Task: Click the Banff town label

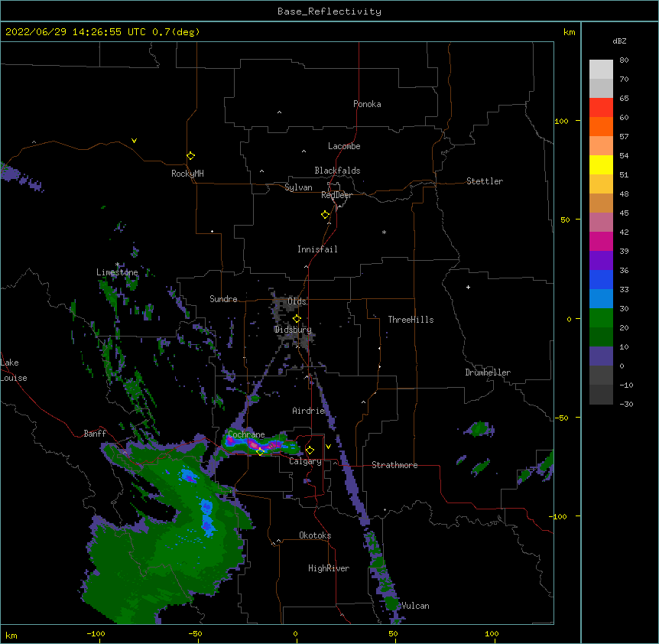Action: click(95, 434)
